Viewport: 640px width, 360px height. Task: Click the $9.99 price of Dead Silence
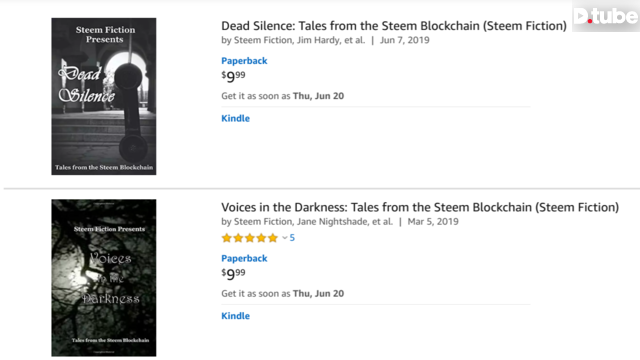[x=233, y=76]
